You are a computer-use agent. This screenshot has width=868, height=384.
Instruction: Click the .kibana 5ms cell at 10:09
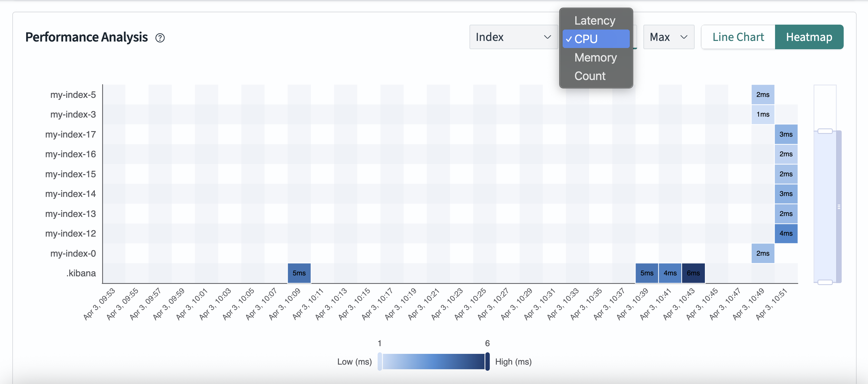(x=299, y=273)
